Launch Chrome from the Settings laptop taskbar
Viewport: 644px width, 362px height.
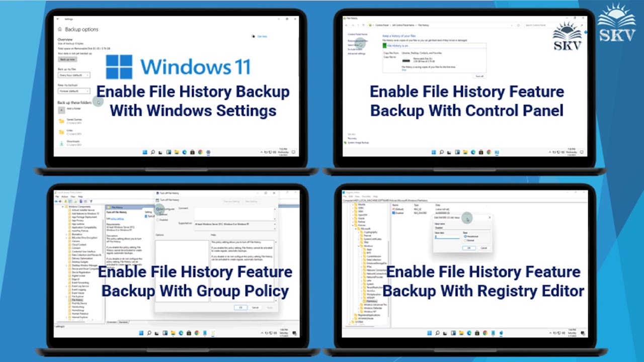pyautogui.click(x=200, y=152)
